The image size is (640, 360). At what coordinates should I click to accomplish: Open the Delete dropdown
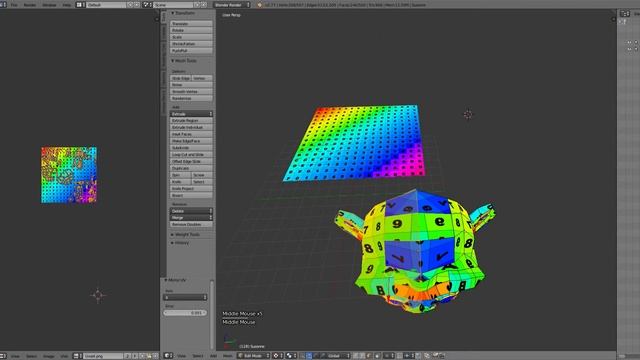pyautogui.click(x=191, y=211)
